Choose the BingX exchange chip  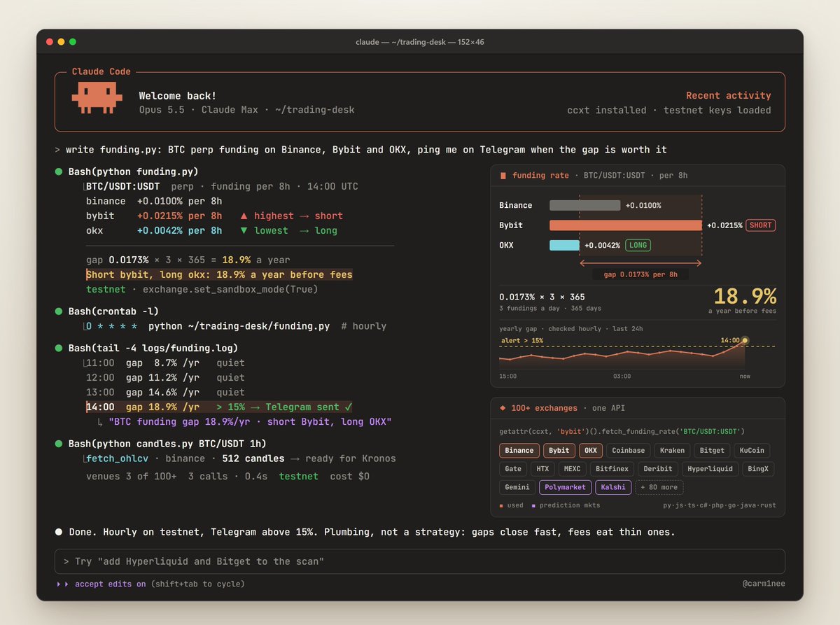point(757,469)
